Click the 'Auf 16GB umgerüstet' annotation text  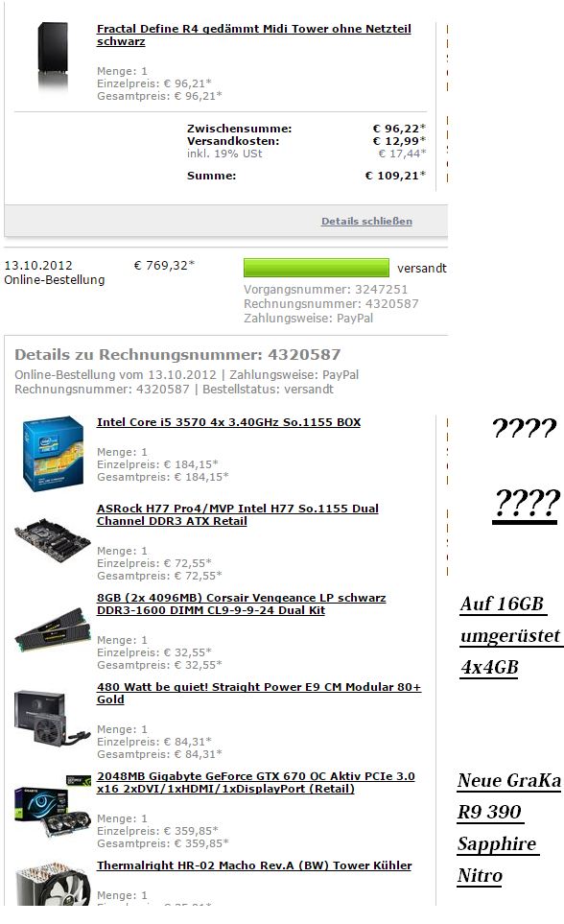click(510, 636)
